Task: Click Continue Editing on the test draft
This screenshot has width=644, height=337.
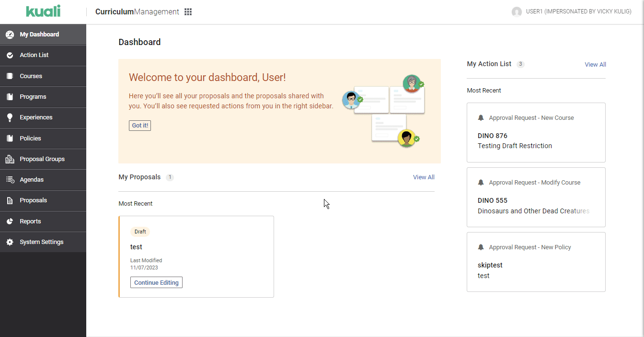Action: (x=156, y=282)
